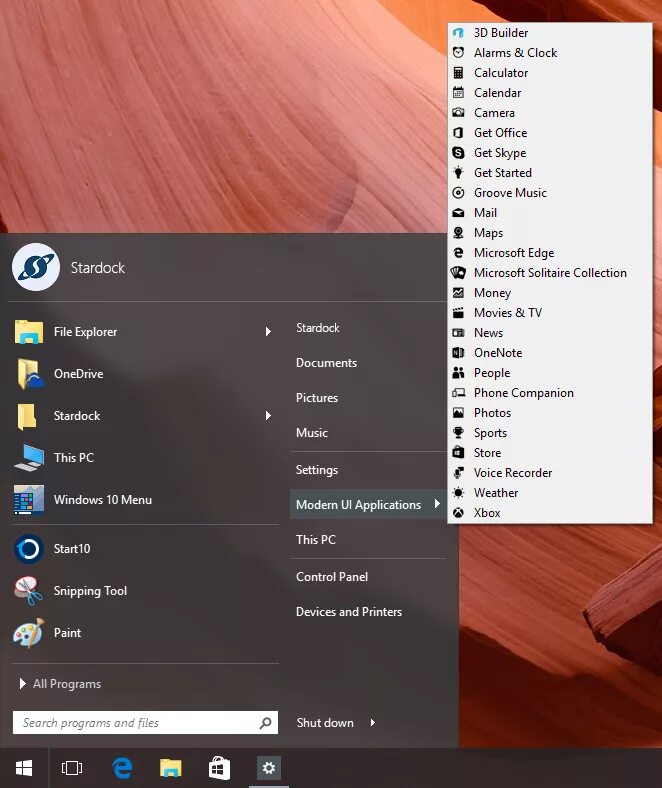This screenshot has width=662, height=788.
Task: Select the Phone Companion entry
Action: tap(550, 392)
